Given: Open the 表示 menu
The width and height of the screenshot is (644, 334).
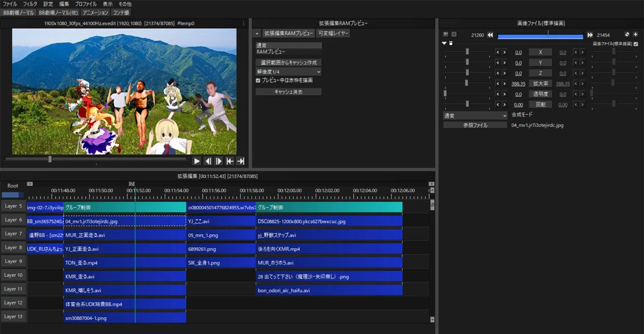Looking at the screenshot, I should (108, 4).
